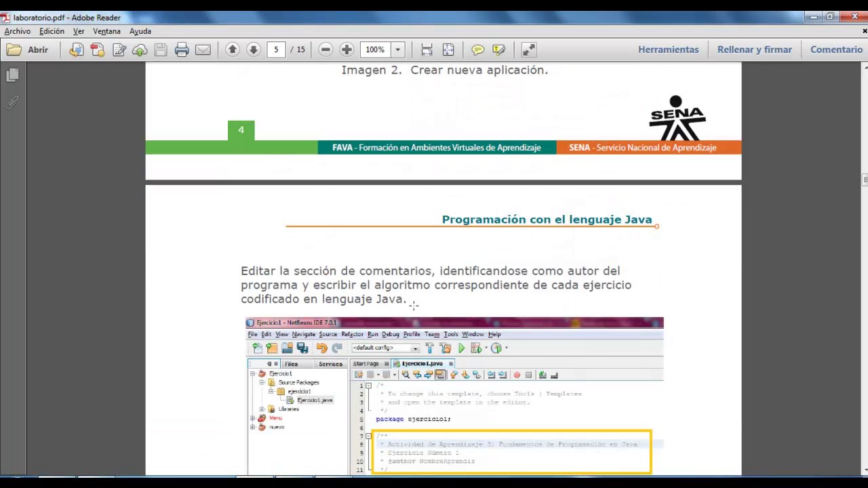Print the document using printer icon
This screenshot has height=488, width=868.
[x=182, y=49]
